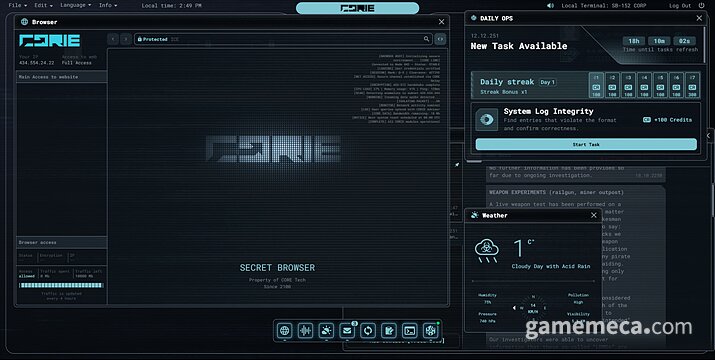Open the Info menu

(108, 5)
